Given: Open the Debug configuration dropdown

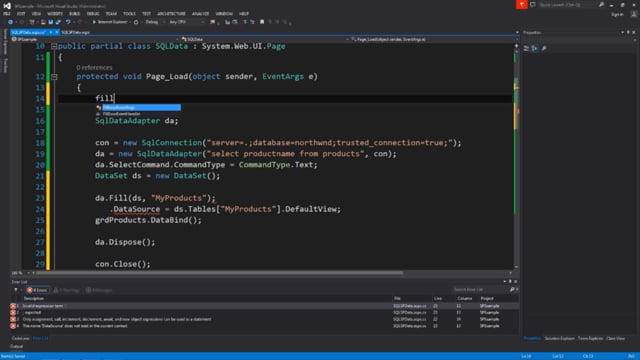Looking at the screenshot, I should [153, 22].
